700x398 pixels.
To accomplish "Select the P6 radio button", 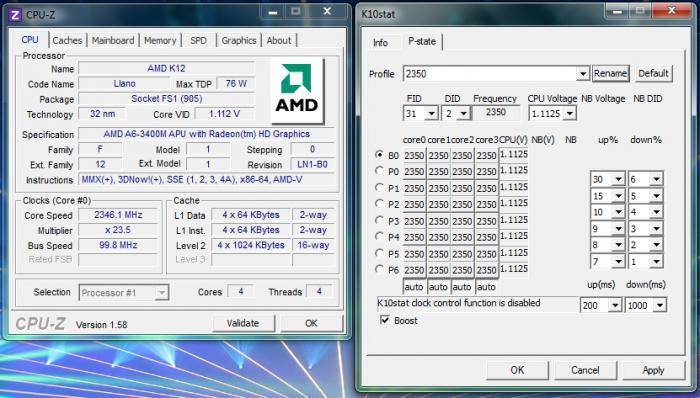I will [379, 269].
